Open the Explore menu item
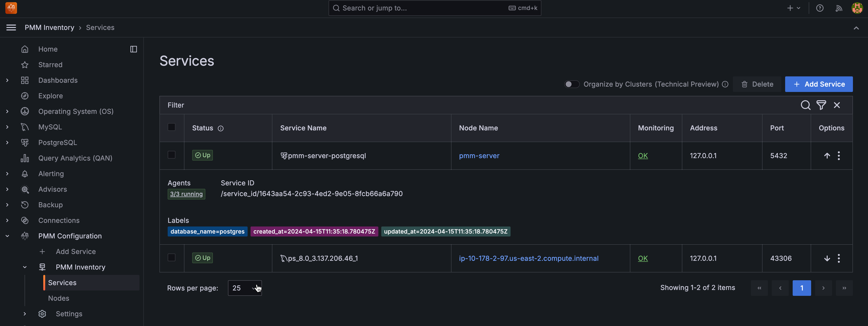 point(51,96)
